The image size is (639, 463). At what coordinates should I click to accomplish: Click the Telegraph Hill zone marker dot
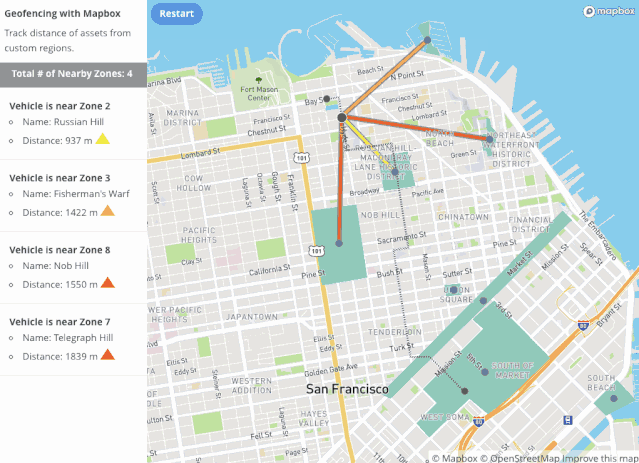point(489,139)
